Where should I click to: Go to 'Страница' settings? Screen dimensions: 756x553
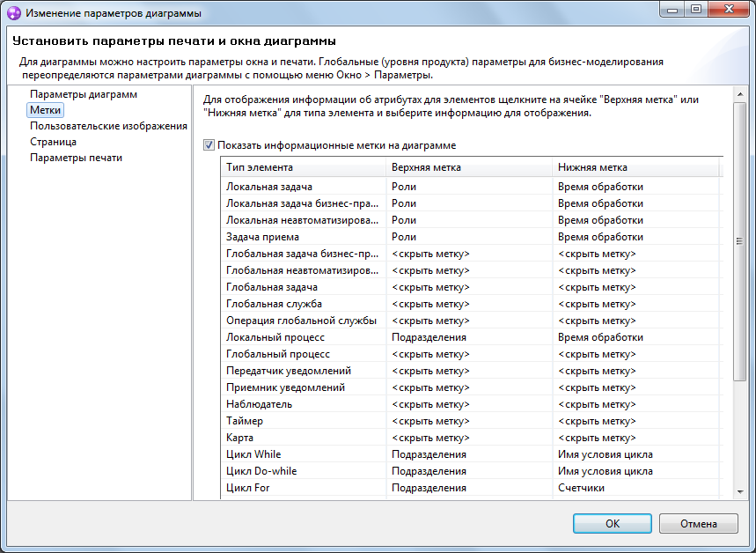pos(53,142)
